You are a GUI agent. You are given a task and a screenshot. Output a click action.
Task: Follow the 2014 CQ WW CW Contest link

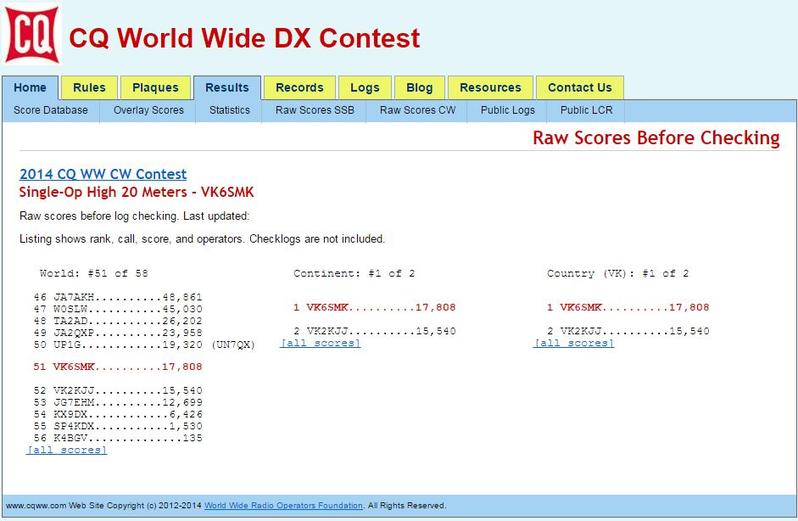coord(103,174)
